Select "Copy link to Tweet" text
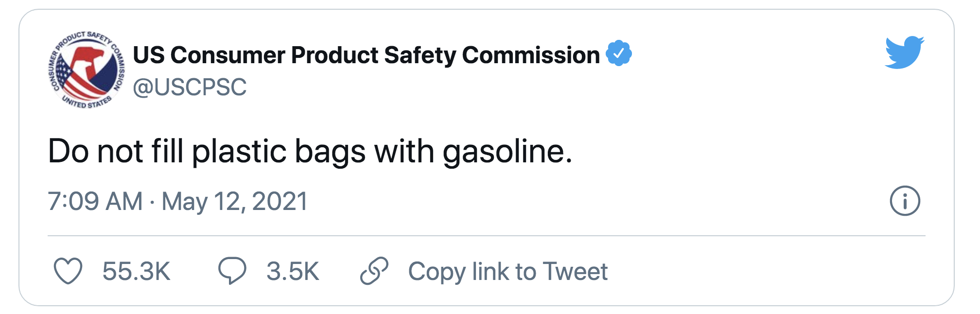The image size is (980, 314). [507, 271]
